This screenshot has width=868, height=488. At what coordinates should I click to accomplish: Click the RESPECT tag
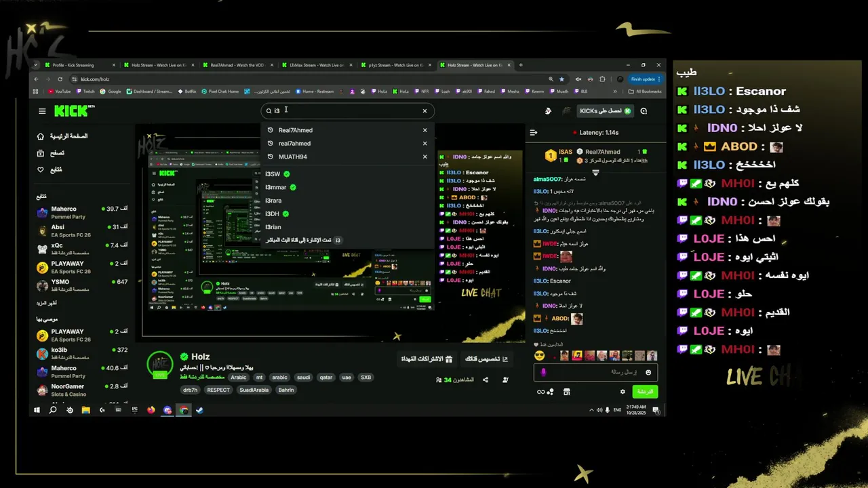218,390
